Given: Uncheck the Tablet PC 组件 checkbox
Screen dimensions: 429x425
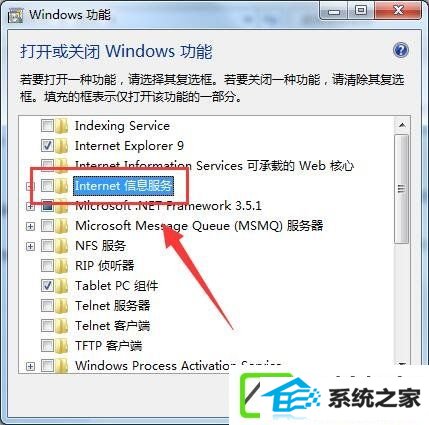Looking at the screenshot, I should tap(47, 286).
